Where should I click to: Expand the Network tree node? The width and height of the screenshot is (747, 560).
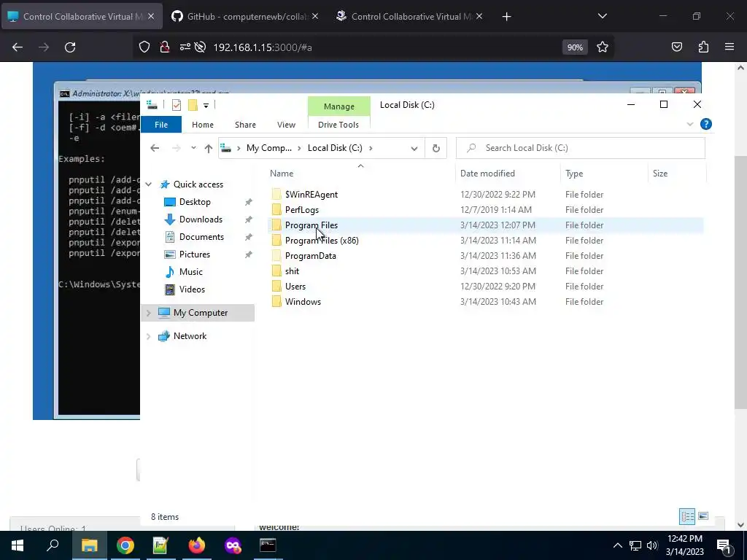(x=149, y=336)
